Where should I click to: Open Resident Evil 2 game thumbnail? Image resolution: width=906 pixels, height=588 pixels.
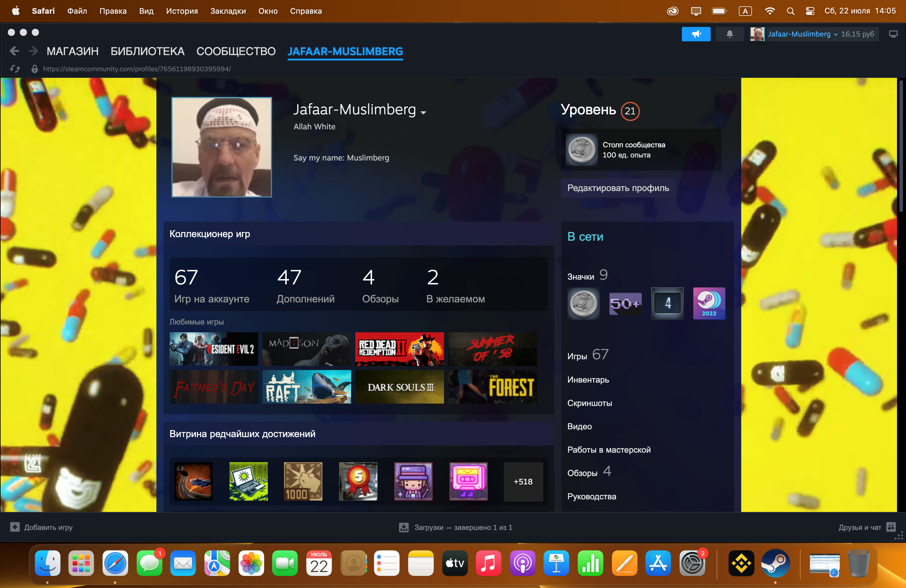(x=214, y=349)
